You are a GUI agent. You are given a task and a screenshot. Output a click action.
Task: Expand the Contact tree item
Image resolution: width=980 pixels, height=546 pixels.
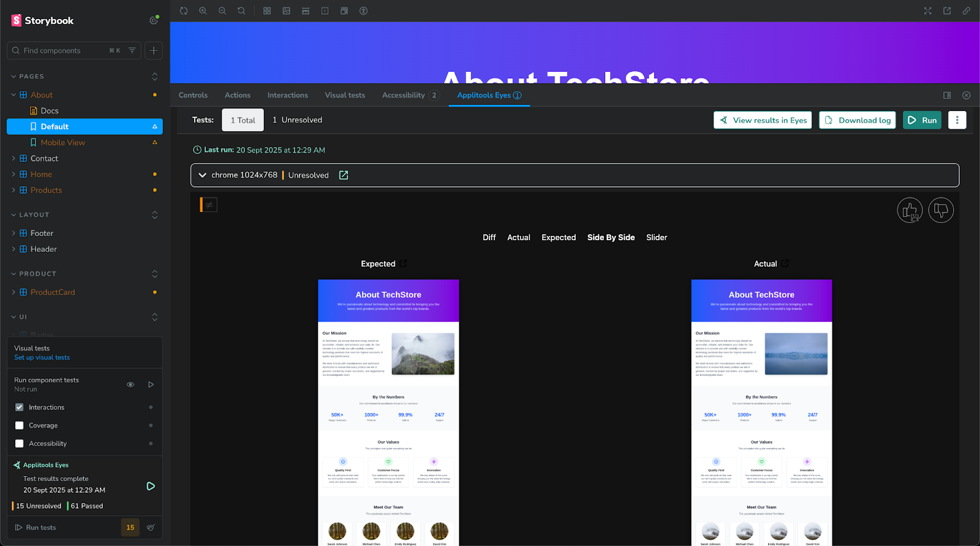[x=13, y=158]
